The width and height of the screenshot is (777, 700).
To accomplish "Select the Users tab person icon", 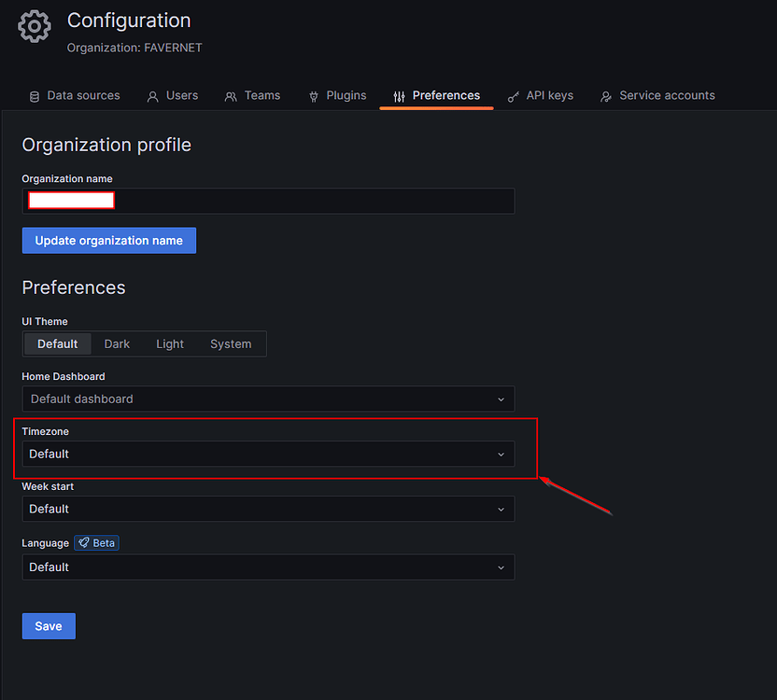I will coord(152,95).
